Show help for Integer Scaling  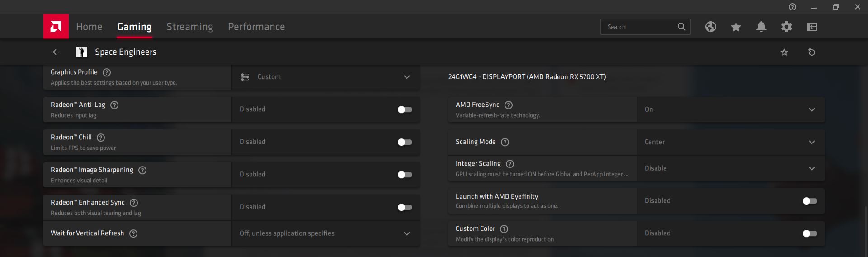point(510,164)
